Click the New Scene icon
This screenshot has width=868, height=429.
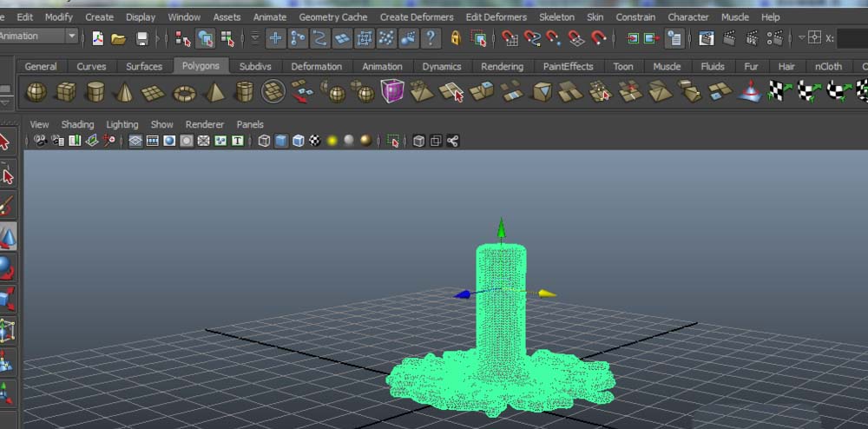[98, 38]
